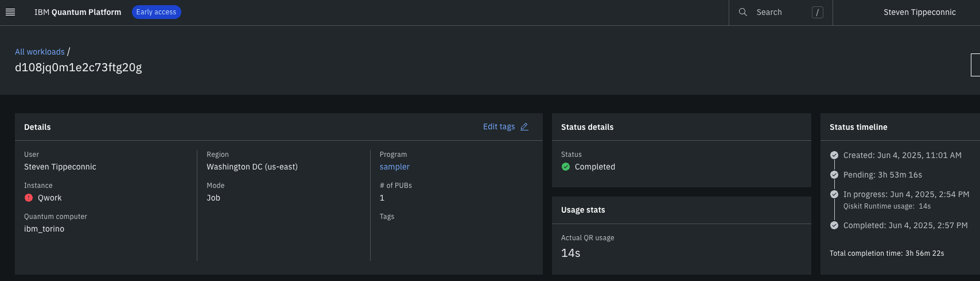The width and height of the screenshot is (980, 281).
Task: Click In progress: Jun 4, 2025, 2:54 PM
Action: coord(907,194)
